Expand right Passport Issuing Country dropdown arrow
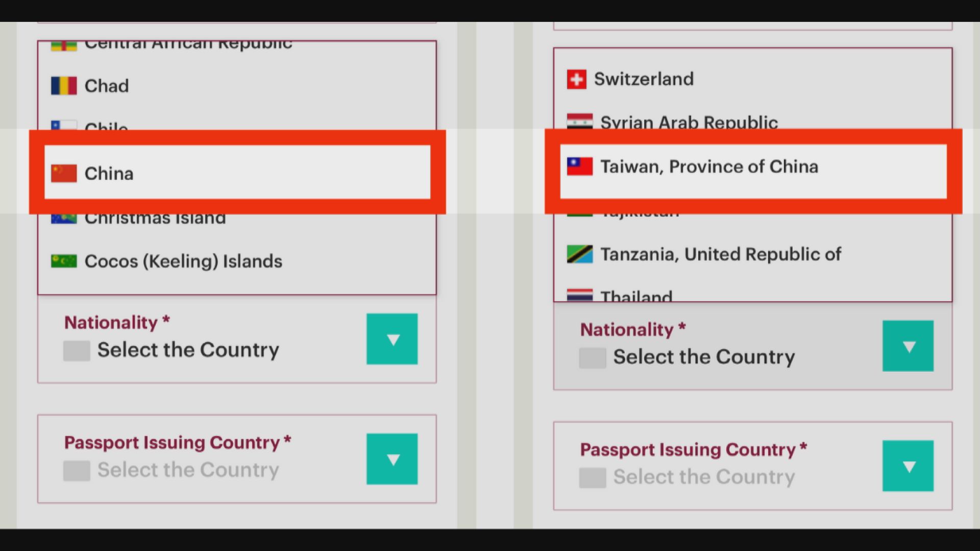Viewport: 980px width, 551px height. coord(908,466)
